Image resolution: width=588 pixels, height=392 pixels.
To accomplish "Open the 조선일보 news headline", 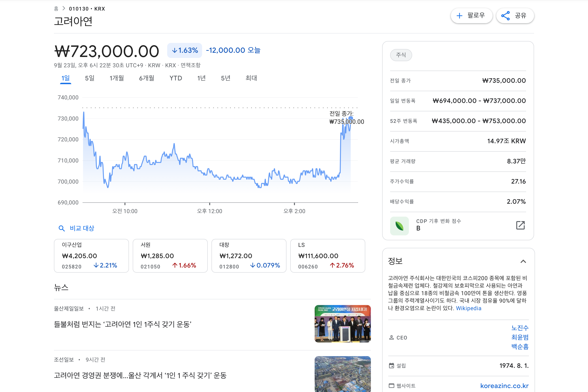I will [x=140, y=375].
